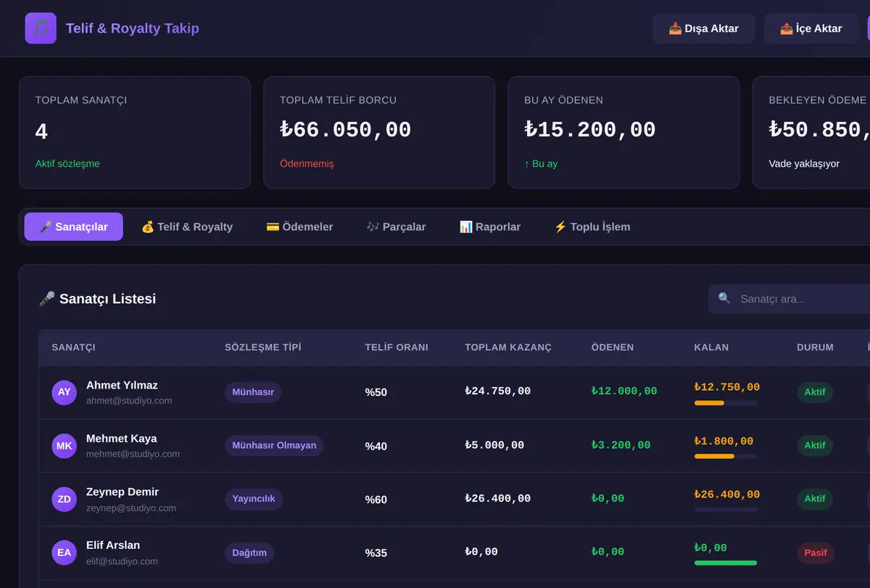
Task: Click Ahmet Yılmaz's remaining balance progress bar
Action: (726, 403)
